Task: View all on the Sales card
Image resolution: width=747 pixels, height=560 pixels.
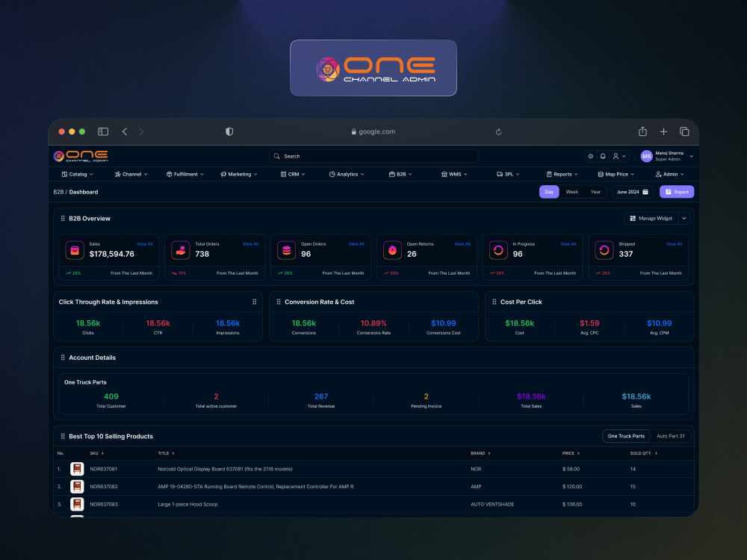Action: click(144, 244)
